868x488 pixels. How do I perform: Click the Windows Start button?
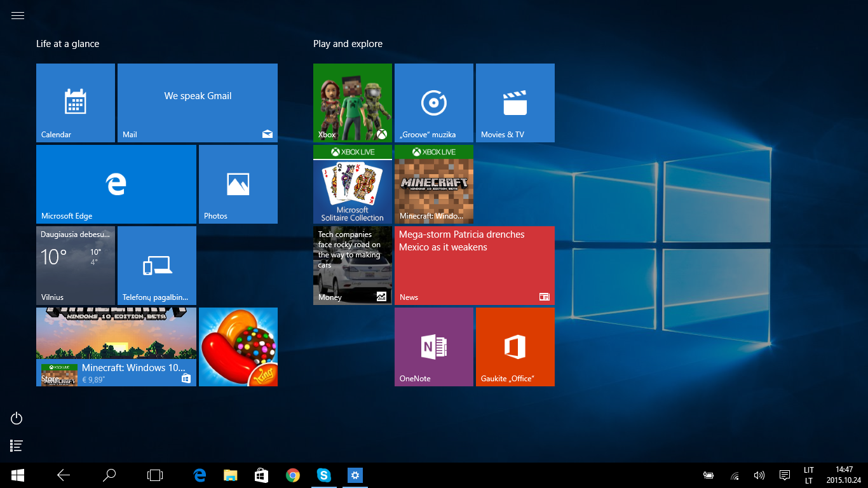pos(18,475)
